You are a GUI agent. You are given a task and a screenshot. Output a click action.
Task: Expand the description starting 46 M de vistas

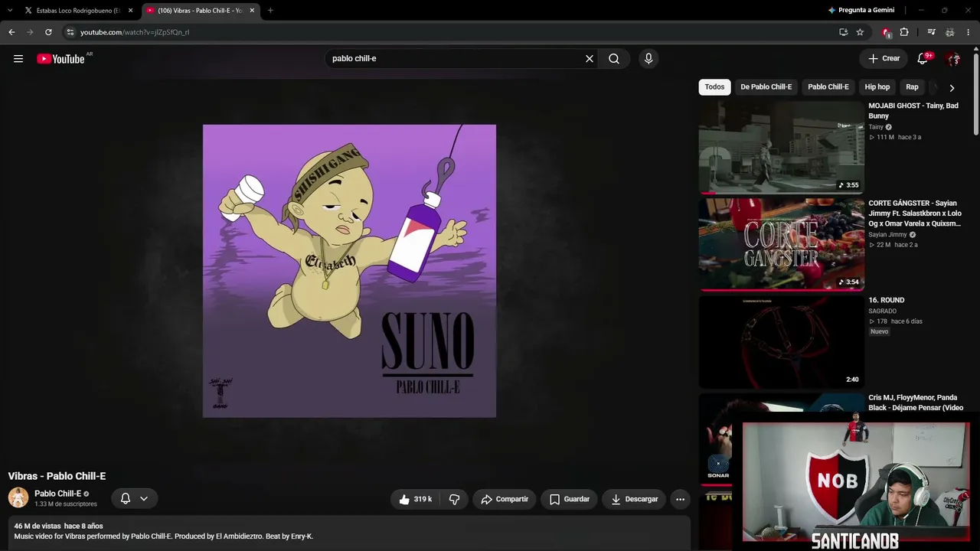pos(349,533)
